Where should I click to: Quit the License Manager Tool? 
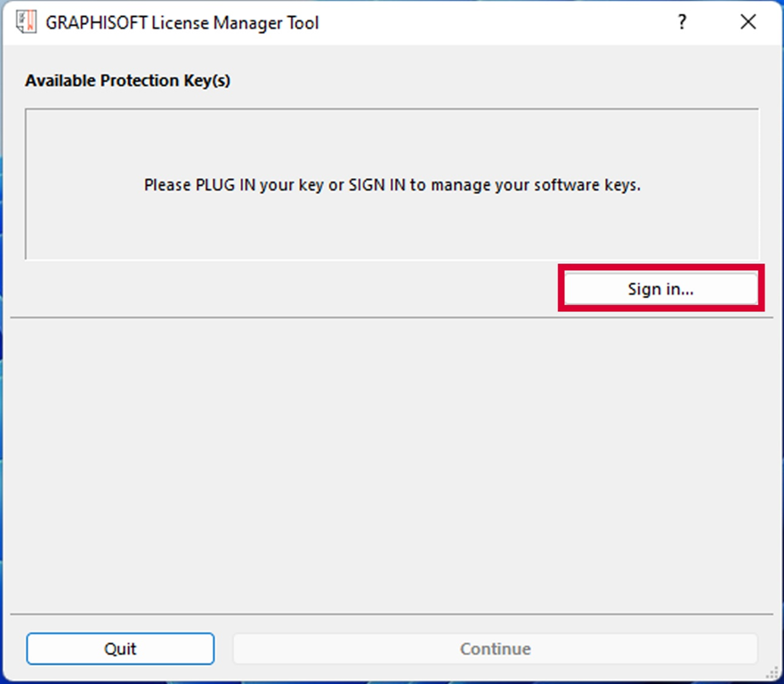120,648
